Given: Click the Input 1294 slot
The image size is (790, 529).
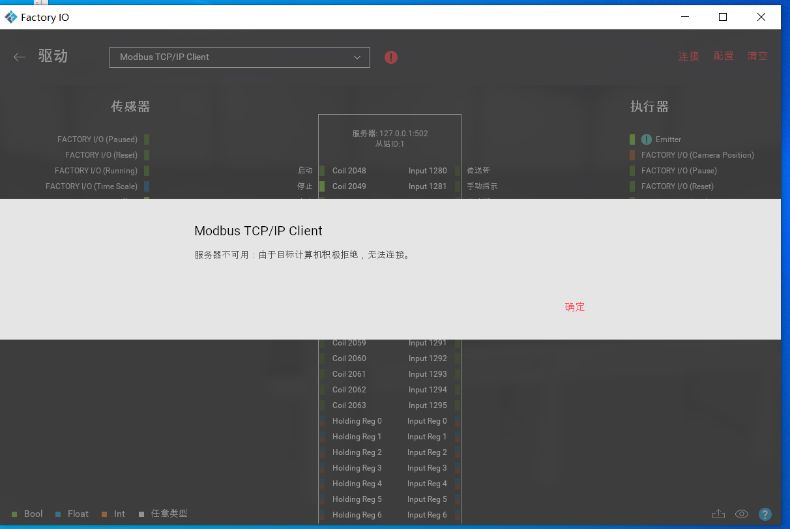Looking at the screenshot, I should point(427,389).
